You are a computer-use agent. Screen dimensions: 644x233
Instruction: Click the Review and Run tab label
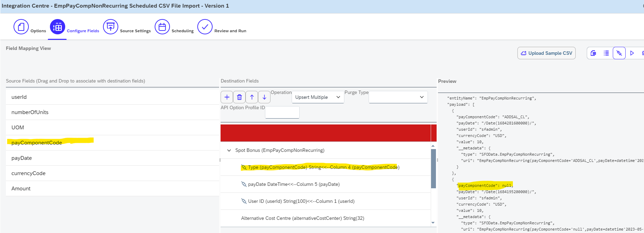(x=230, y=31)
